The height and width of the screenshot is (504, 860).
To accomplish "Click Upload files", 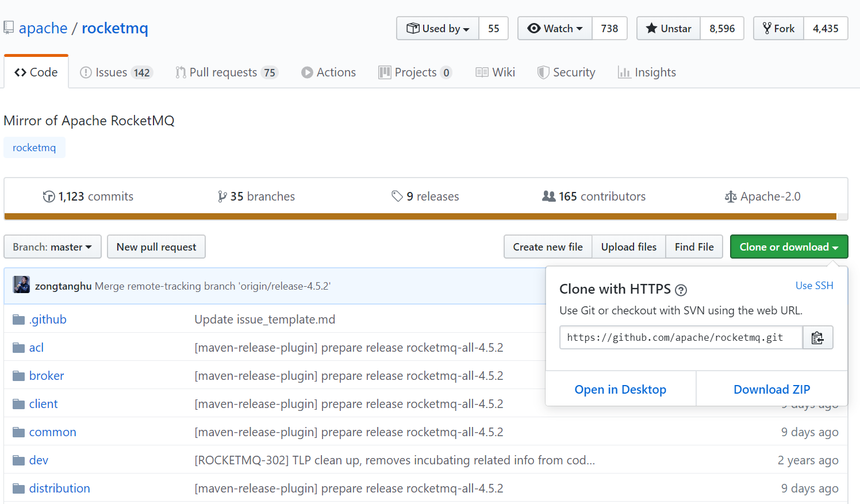I will point(629,247).
